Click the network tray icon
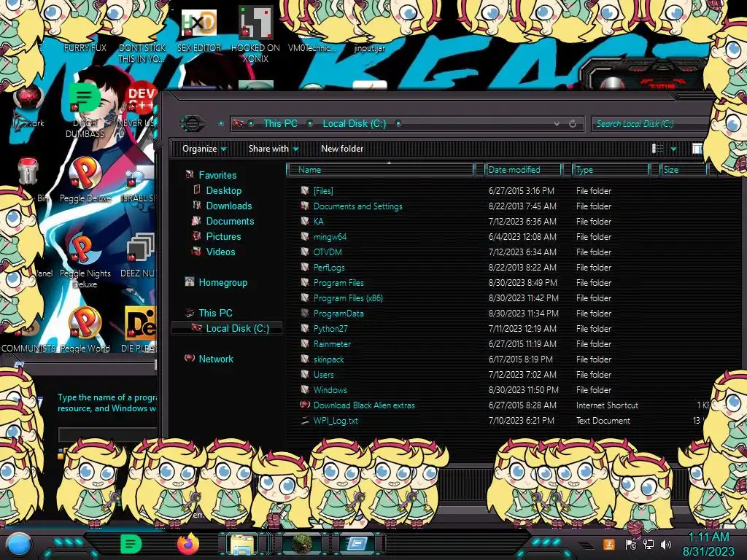The width and height of the screenshot is (747, 560). tap(649, 545)
